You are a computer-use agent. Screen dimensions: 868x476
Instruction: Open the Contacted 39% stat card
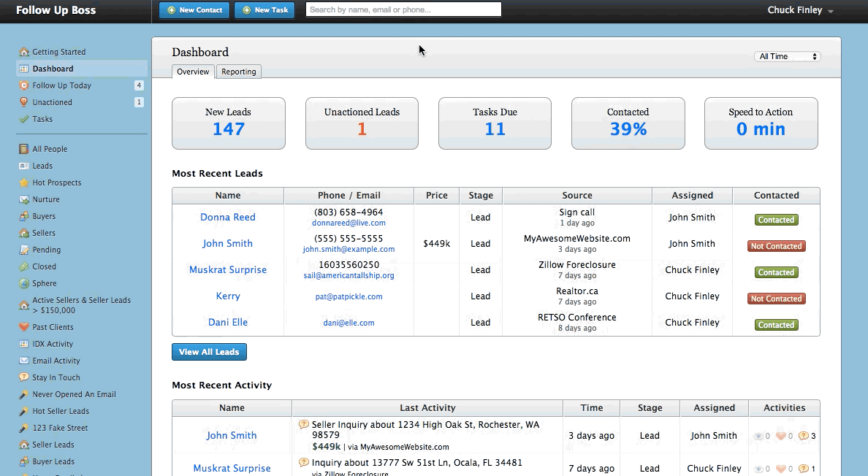click(x=628, y=123)
